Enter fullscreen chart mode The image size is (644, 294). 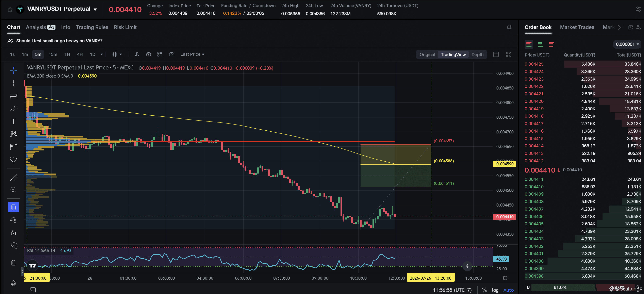click(509, 54)
